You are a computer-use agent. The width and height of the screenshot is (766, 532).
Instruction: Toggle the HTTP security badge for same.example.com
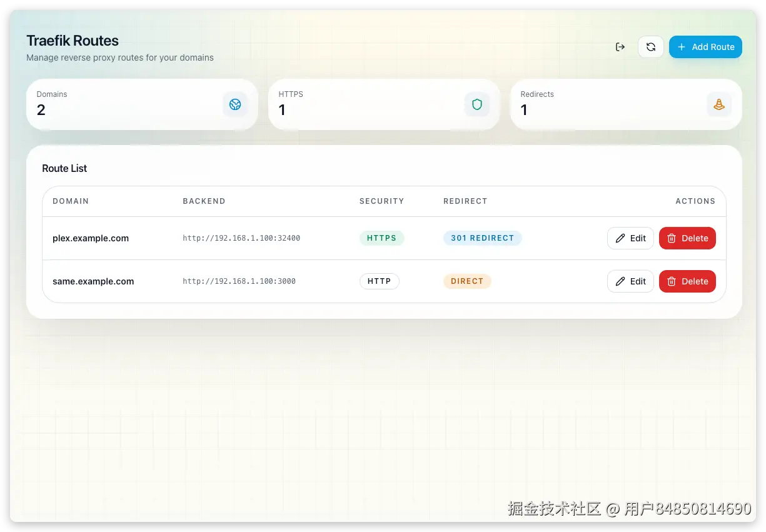[x=379, y=281]
